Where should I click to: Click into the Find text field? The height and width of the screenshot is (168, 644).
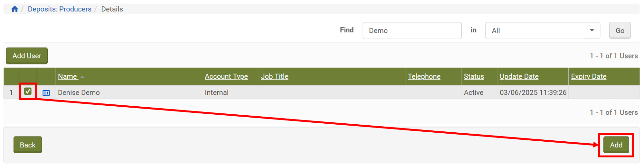coord(412,31)
